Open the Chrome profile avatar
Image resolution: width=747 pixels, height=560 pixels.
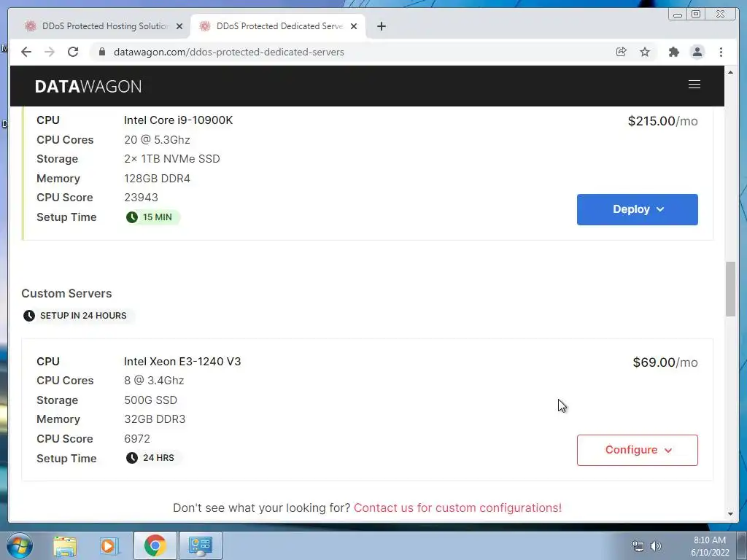point(697,52)
